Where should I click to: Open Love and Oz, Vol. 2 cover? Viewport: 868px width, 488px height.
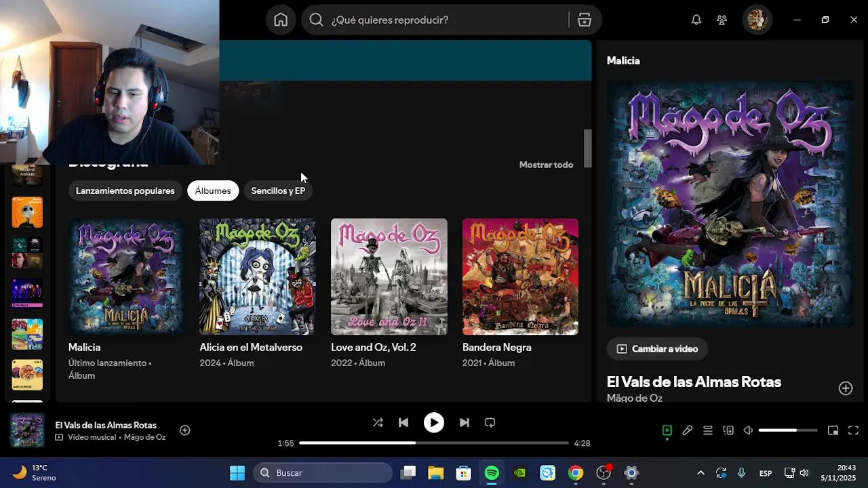pos(389,277)
